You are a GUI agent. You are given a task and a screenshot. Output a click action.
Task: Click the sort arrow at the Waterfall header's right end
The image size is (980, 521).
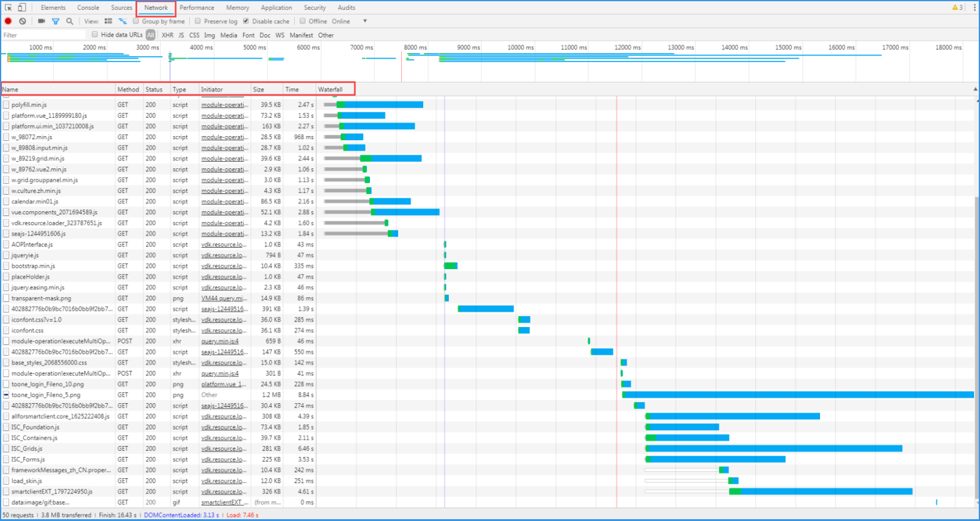(x=975, y=89)
